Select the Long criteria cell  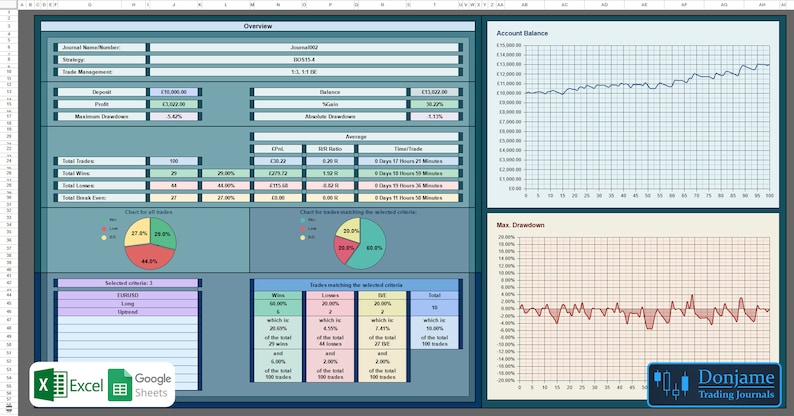pyautogui.click(x=128, y=304)
